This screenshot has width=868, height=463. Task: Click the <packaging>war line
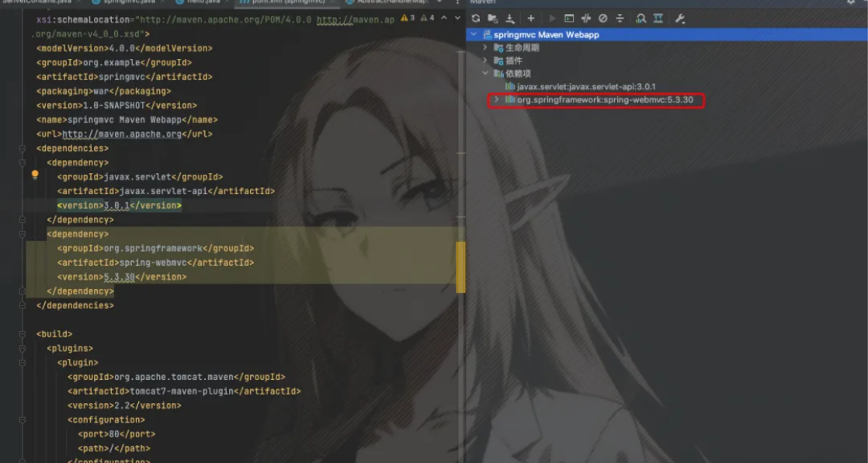(x=103, y=92)
